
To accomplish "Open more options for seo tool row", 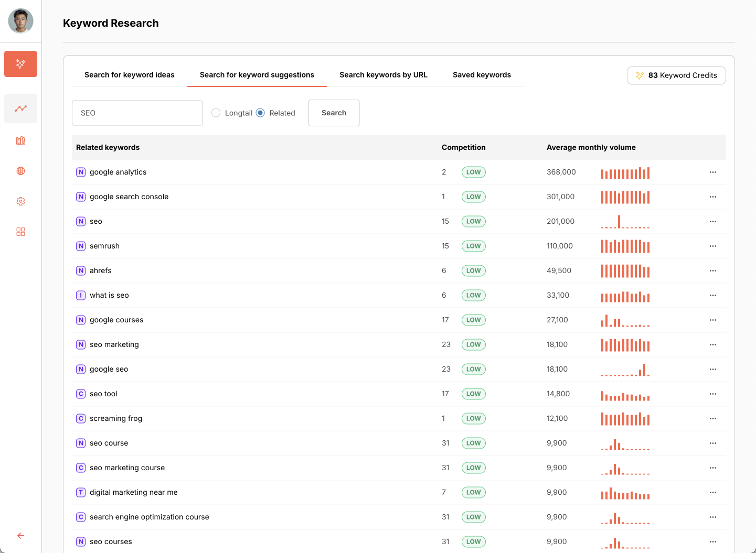I will pos(712,394).
